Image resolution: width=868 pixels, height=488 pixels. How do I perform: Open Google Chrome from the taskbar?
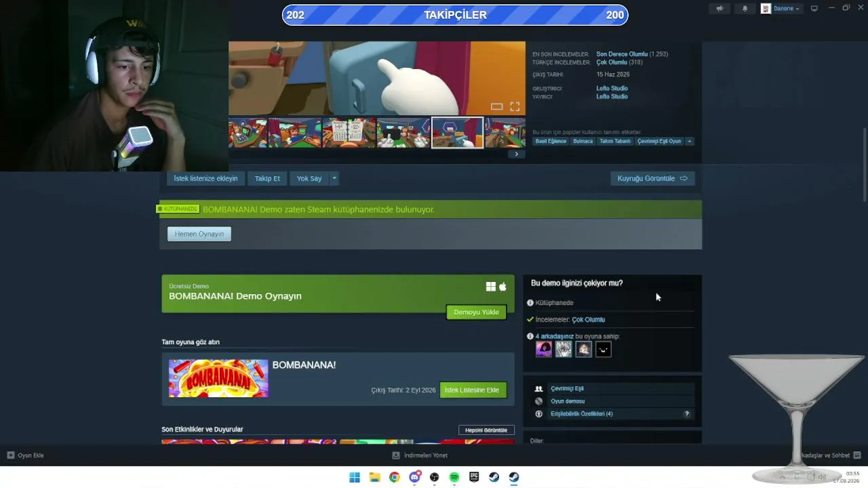pyautogui.click(x=395, y=477)
